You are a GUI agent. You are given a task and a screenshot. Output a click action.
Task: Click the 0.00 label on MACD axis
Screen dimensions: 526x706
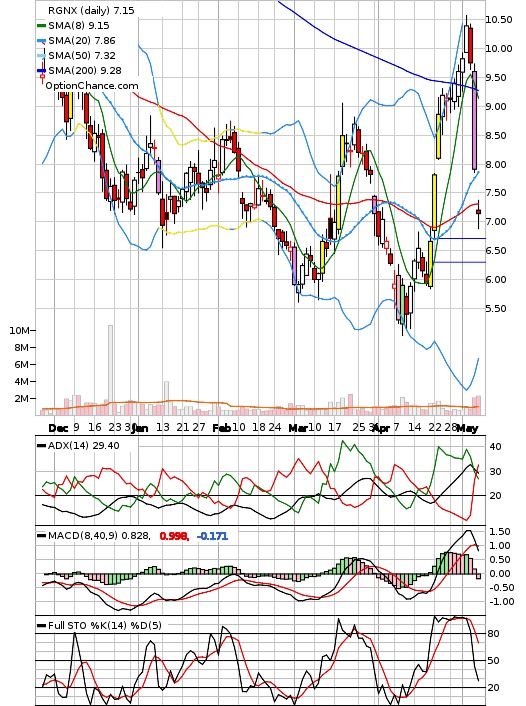coord(500,574)
